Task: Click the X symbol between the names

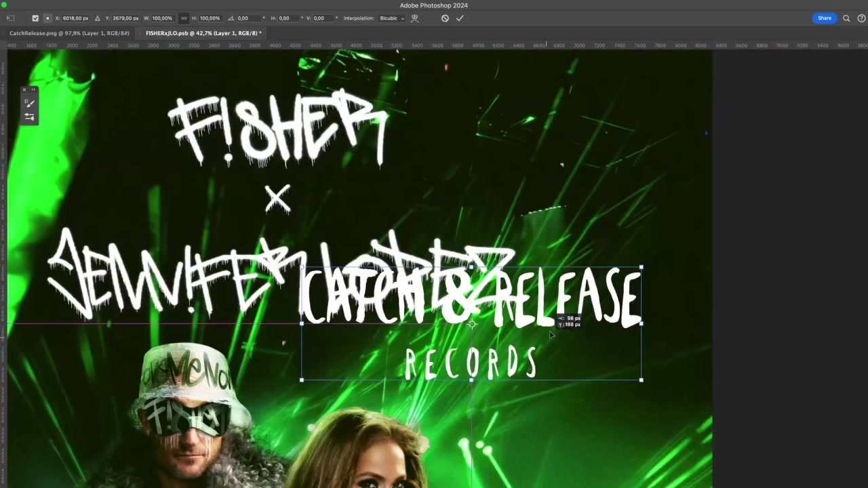Action: pyautogui.click(x=277, y=199)
